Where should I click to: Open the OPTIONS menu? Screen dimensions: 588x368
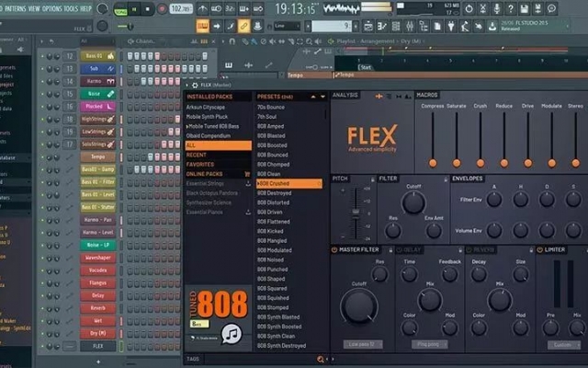[51, 8]
